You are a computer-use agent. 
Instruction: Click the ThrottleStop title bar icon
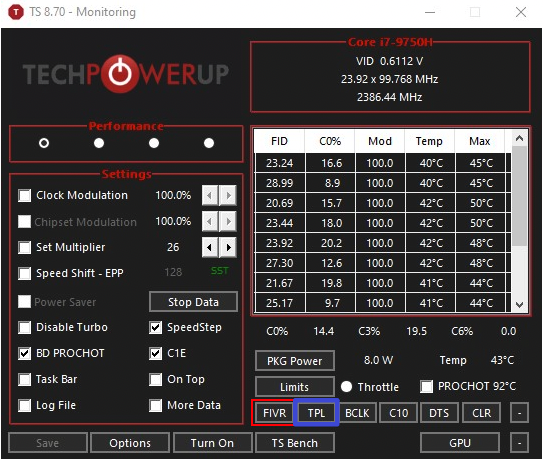(x=16, y=12)
